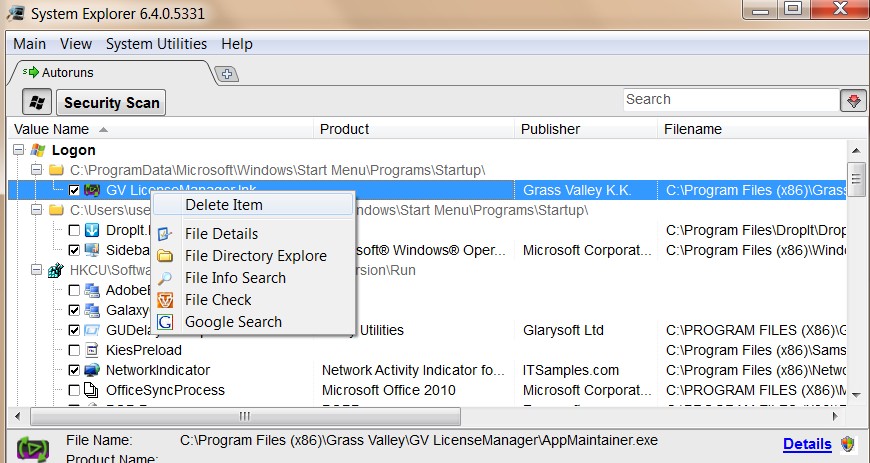The image size is (870, 463).
Task: Enable the KiesPreload startup entry
Action: (x=74, y=350)
